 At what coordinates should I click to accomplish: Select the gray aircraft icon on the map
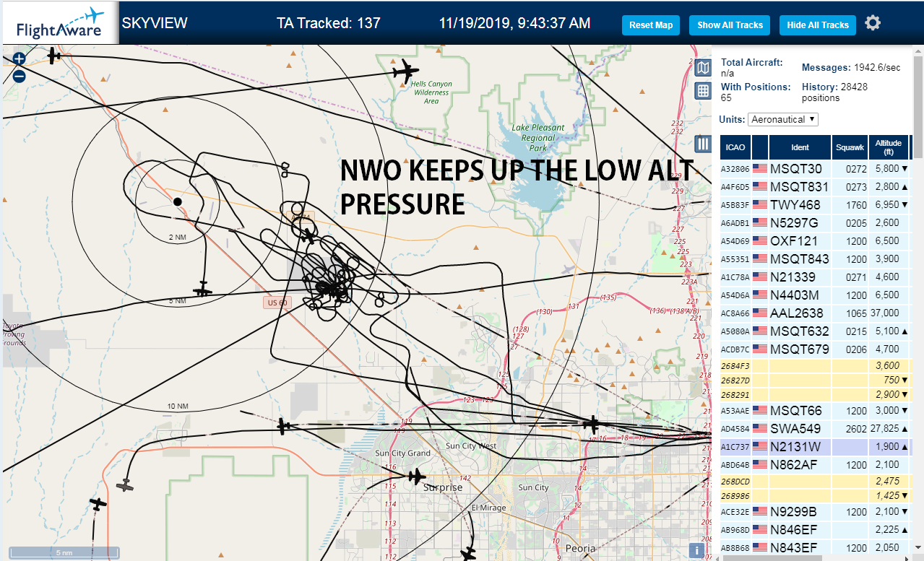126,486
